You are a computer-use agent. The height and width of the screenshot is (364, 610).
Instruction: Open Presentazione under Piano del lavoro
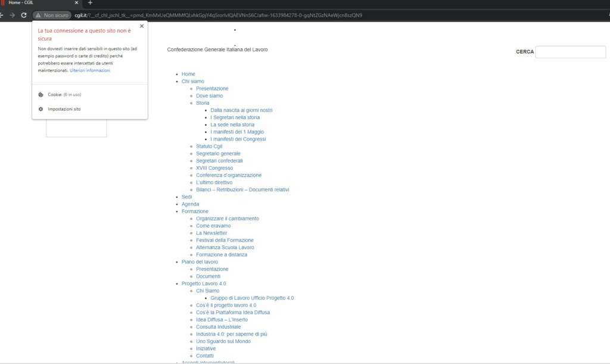[212, 269]
